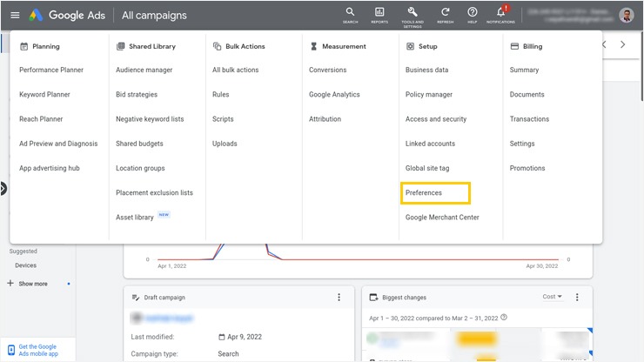Click the Google Ads logo
This screenshot has width=644, height=362.
67,15
